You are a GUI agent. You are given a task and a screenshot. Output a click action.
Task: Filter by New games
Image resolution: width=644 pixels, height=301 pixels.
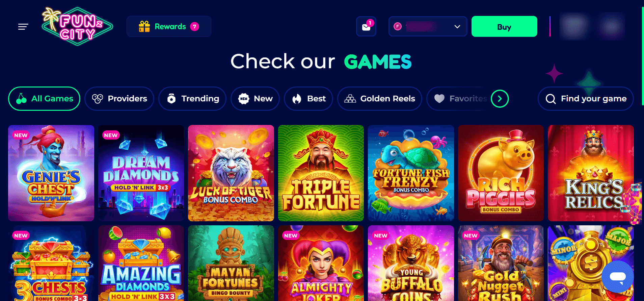(255, 99)
